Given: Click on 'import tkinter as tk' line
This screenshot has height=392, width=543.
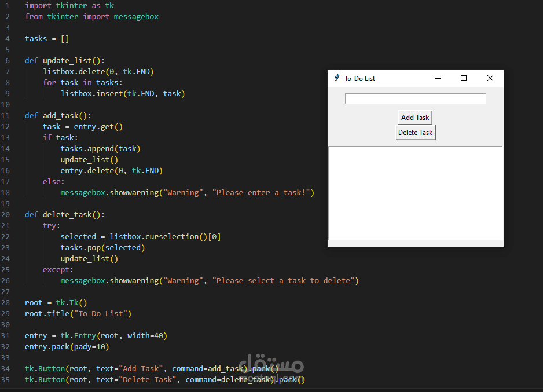Looking at the screenshot, I should tap(69, 6).
